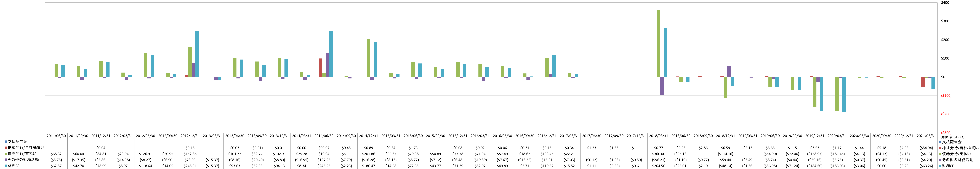Click the $186.47 financing CF cell

click(369, 166)
